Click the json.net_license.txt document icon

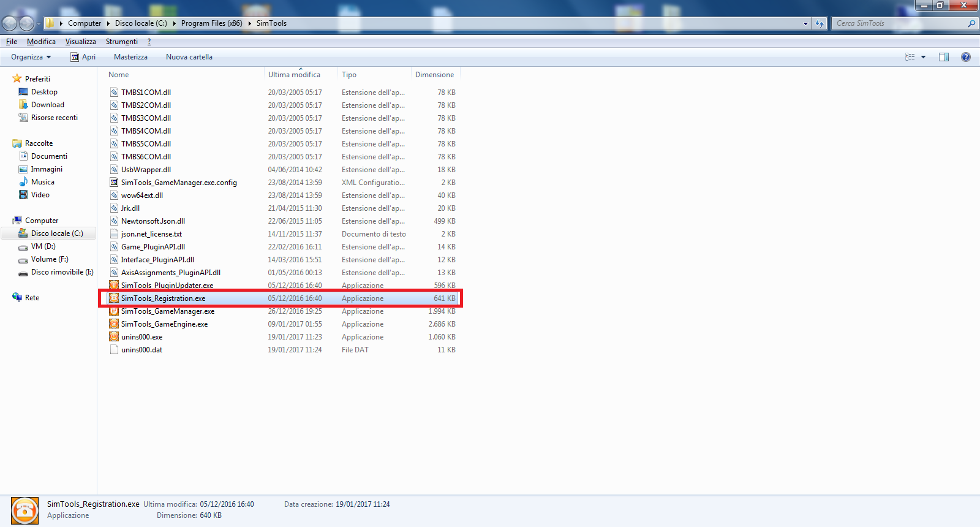(114, 234)
